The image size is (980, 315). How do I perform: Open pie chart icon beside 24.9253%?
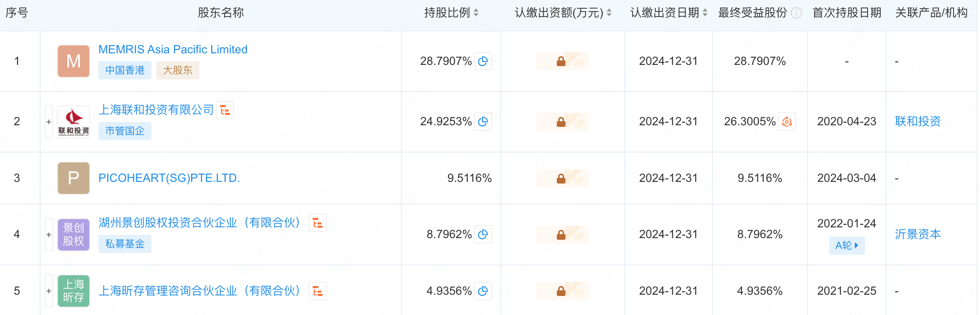click(x=483, y=122)
